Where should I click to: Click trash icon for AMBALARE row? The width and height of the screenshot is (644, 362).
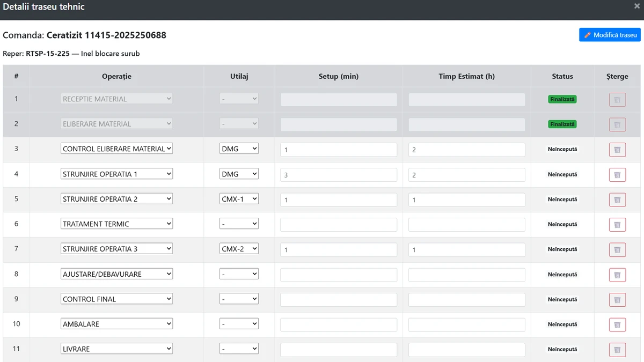pyautogui.click(x=617, y=324)
